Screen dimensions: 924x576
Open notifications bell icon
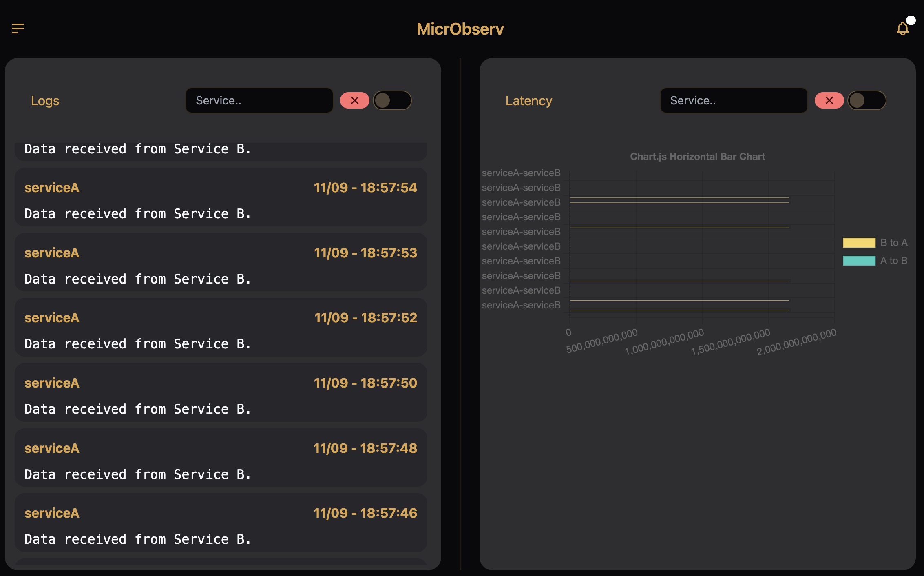click(902, 29)
